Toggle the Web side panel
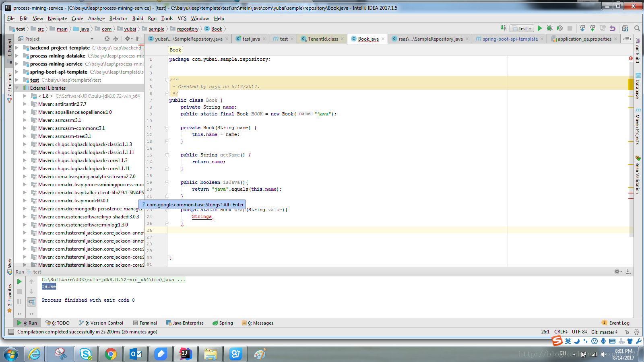 [x=10, y=266]
